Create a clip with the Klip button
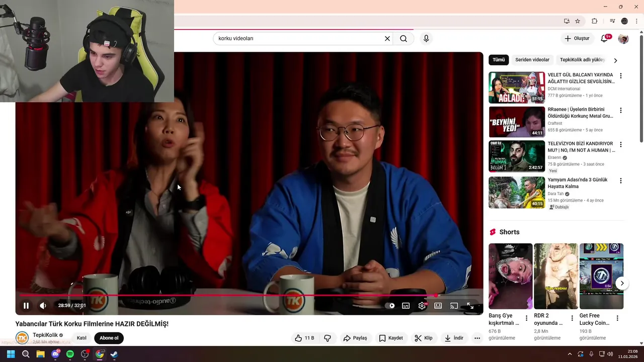Viewport: 644px width, 362px height. click(x=424, y=338)
